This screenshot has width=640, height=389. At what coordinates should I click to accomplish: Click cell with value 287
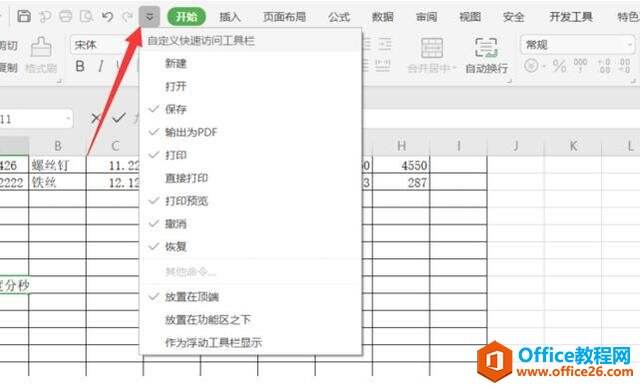click(x=401, y=182)
